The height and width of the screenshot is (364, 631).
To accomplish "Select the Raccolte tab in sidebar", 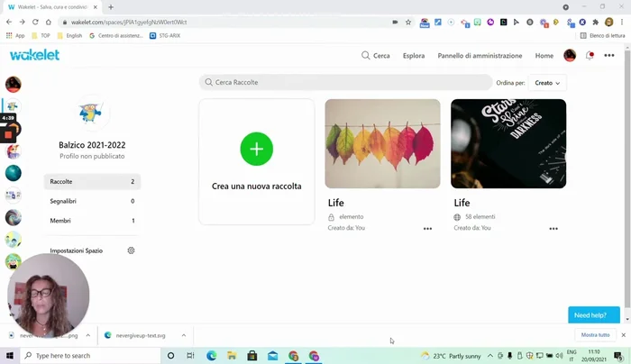I will (92, 181).
